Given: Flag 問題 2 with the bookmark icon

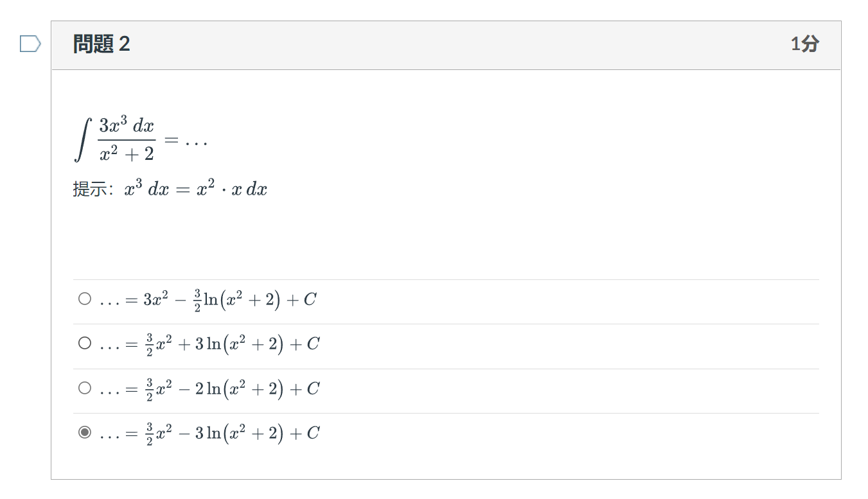Looking at the screenshot, I should (x=30, y=44).
